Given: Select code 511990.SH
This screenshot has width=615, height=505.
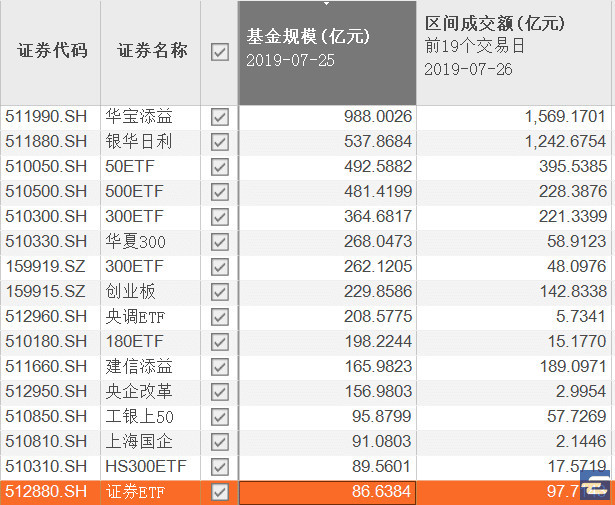Looking at the screenshot, I should click(x=46, y=117).
